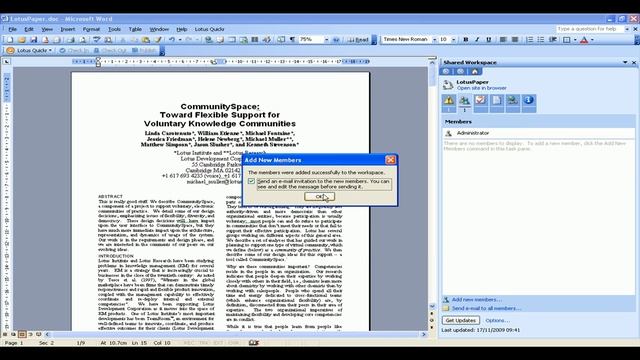Viewport: 640px width, 360px height.
Task: Click the Type a question for help field
Action: (590, 29)
